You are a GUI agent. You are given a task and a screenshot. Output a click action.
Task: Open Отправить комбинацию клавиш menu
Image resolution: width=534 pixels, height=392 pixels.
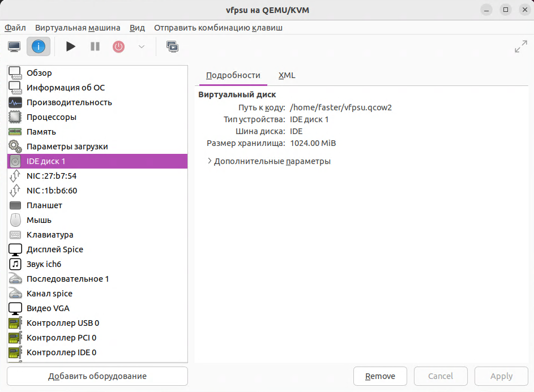[x=218, y=27]
